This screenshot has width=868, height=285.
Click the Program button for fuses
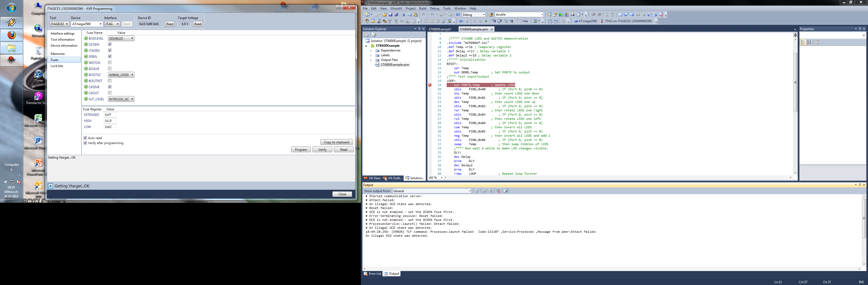click(301, 149)
